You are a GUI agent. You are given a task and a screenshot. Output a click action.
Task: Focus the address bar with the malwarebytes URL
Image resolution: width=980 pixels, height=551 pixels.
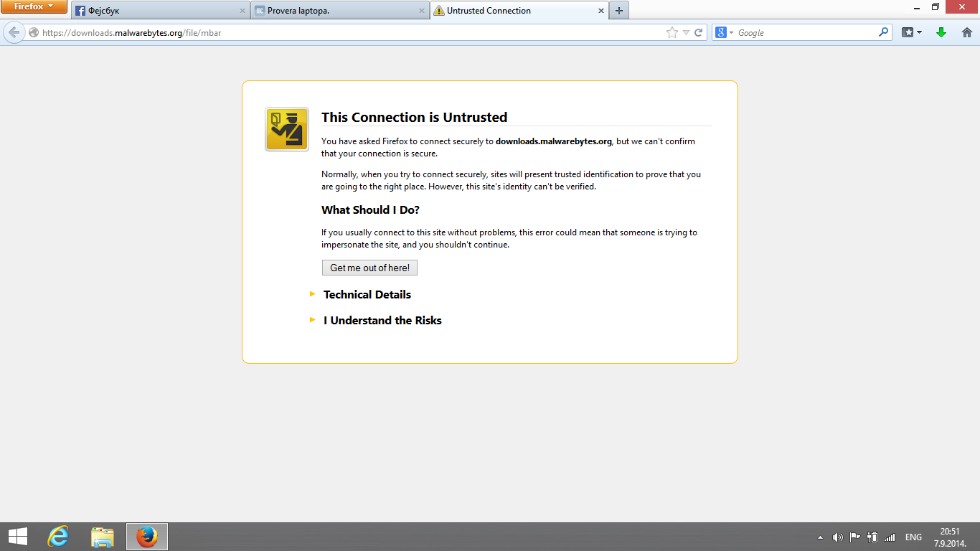[x=352, y=32]
